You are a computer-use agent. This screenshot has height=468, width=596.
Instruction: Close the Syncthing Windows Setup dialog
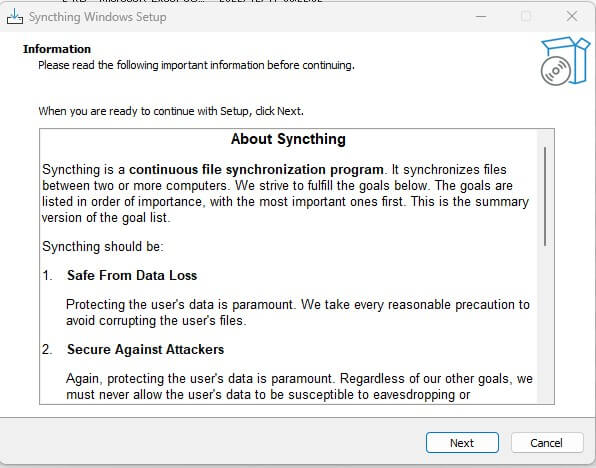tap(572, 16)
